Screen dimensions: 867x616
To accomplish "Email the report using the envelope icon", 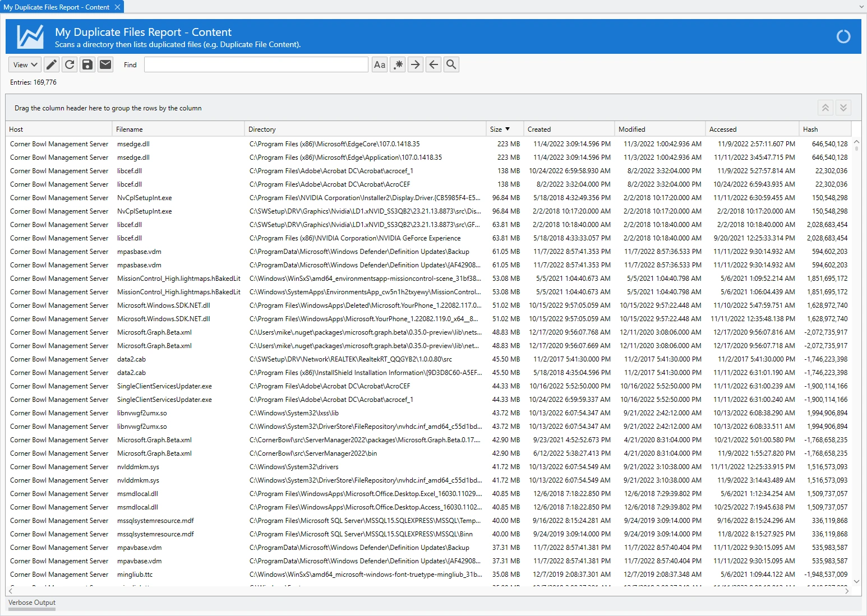I will coord(105,64).
